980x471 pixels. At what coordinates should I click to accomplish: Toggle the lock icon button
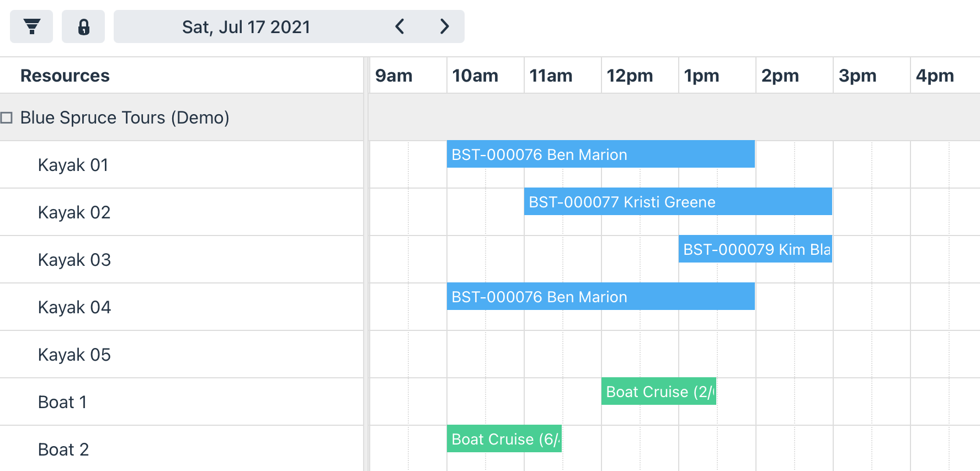tap(83, 26)
